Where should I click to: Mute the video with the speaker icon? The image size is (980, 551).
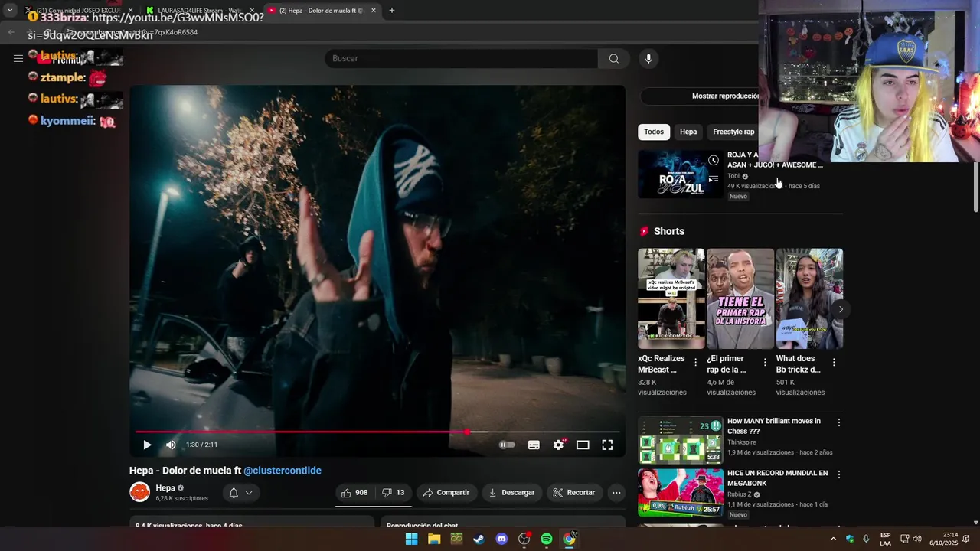pos(171,445)
